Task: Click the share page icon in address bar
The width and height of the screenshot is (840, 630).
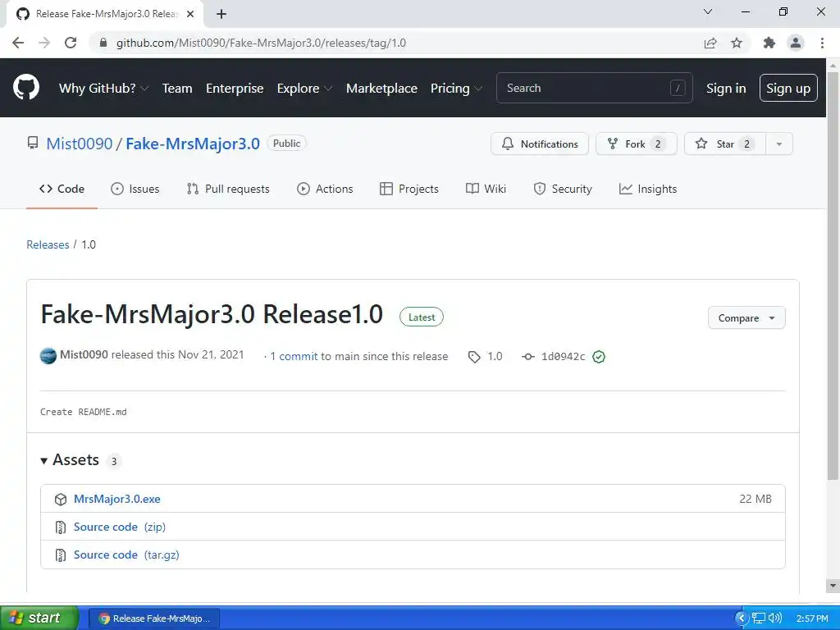Action: tap(710, 43)
